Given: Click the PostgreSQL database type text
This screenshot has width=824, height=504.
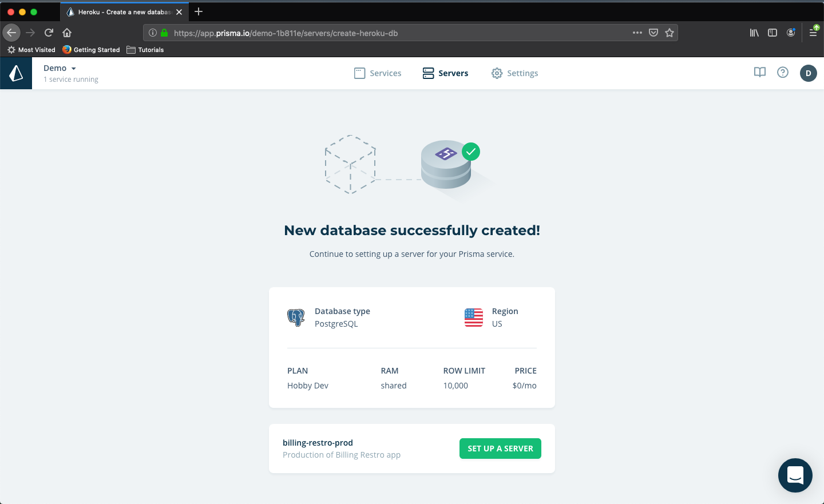Looking at the screenshot, I should coord(336,324).
